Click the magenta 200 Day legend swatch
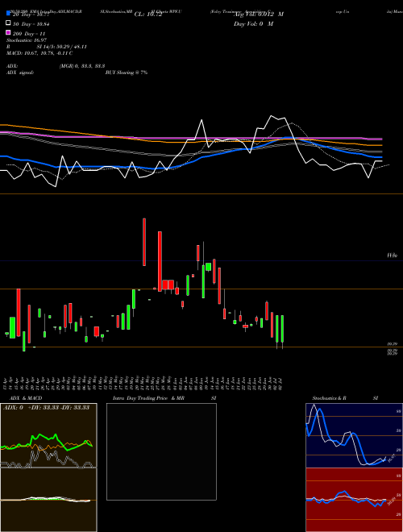The height and width of the screenshot is (532, 403). [8, 32]
